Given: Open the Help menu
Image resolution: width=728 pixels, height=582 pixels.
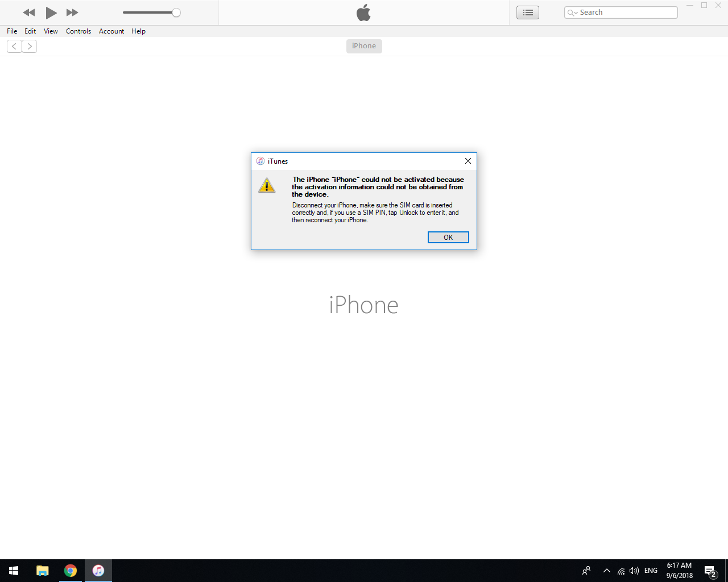Looking at the screenshot, I should point(138,31).
